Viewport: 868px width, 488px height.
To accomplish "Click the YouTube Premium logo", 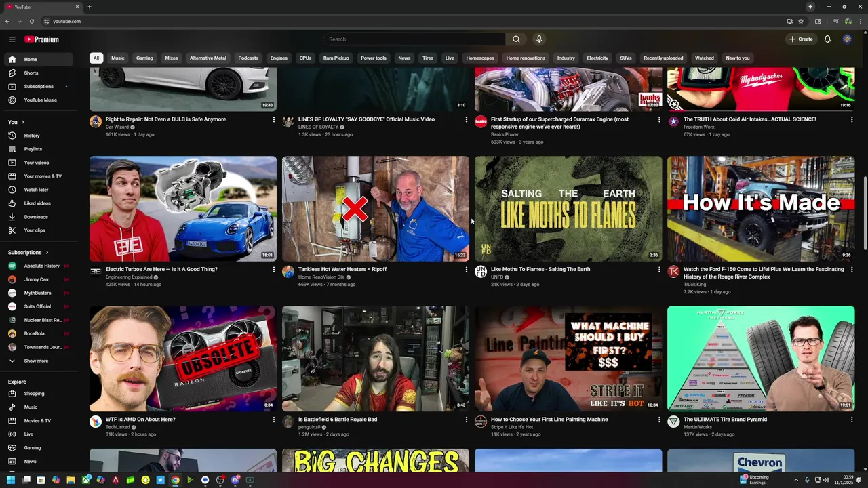I will point(42,39).
